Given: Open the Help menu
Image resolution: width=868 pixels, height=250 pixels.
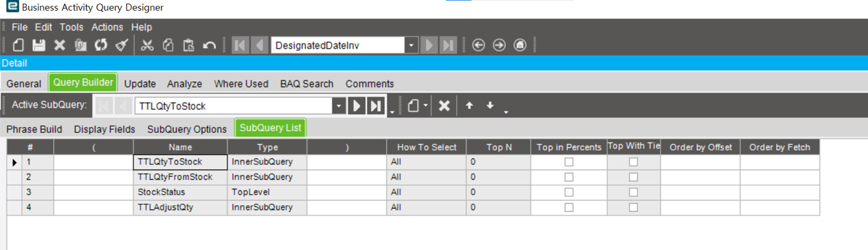Looking at the screenshot, I should (142, 27).
